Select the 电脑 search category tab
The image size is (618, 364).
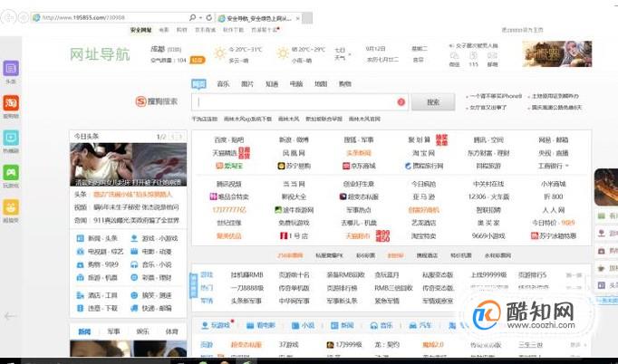coord(296,84)
